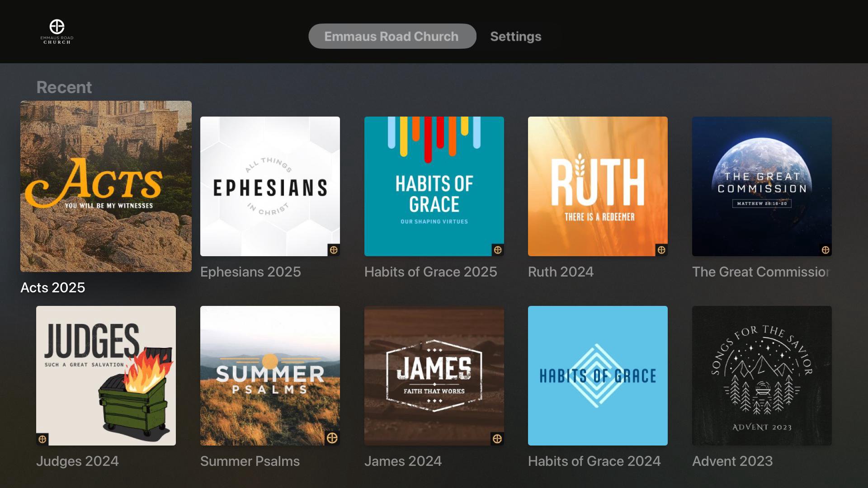
Task: Open the Acts 2025 series thumbnail
Action: pos(106,186)
